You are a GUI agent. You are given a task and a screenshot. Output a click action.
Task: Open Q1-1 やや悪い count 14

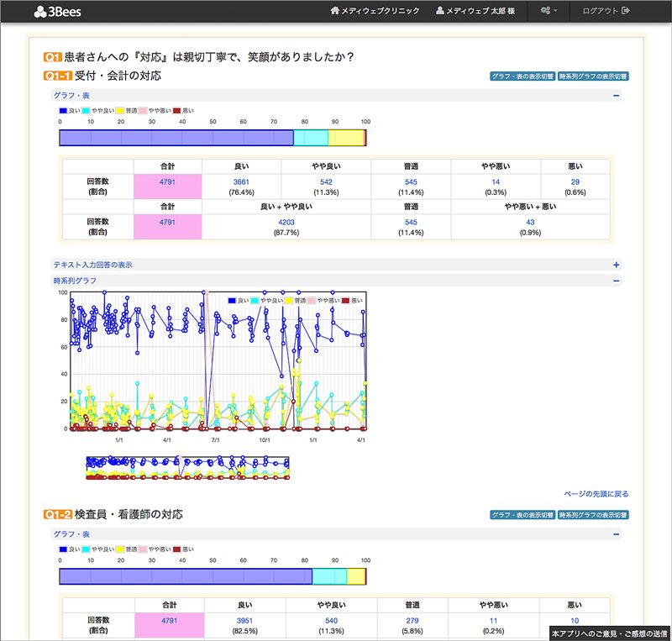pos(496,181)
